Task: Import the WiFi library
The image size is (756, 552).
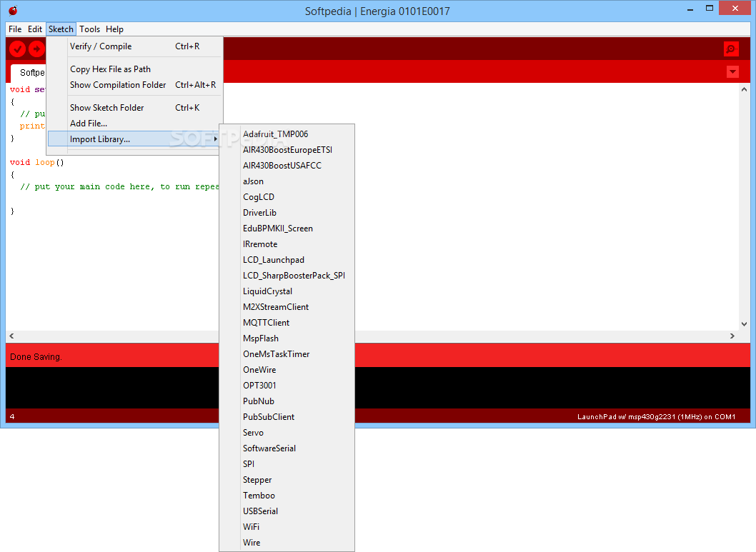Action: click(x=287, y=527)
